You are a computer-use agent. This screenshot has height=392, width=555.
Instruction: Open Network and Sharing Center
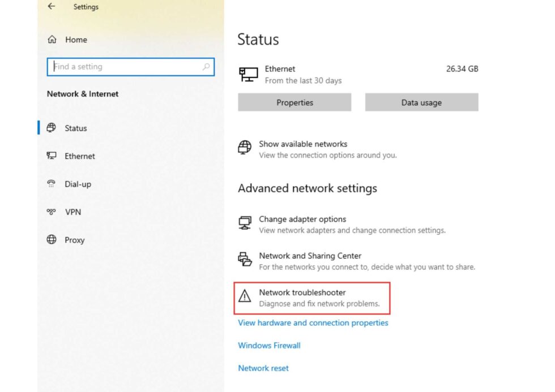coord(310,256)
